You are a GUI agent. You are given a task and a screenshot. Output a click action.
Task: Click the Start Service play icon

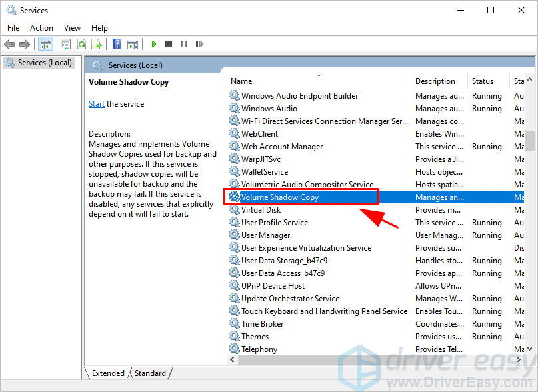point(153,44)
